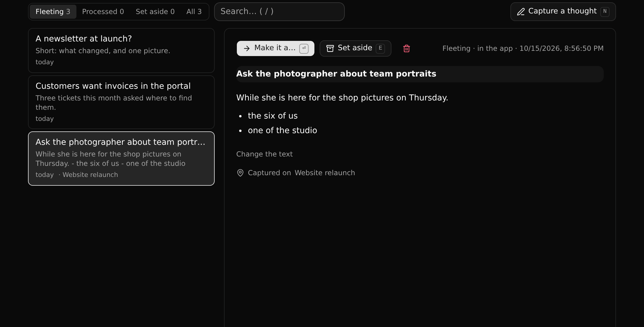
Task: Select 'Customers want invoices in the portal' note
Action: 121,102
